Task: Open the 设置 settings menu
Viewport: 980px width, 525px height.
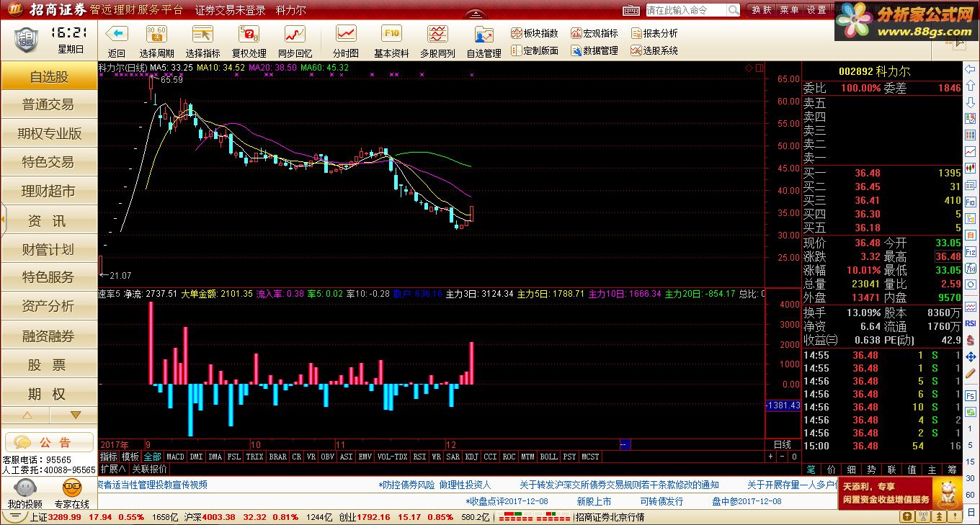Action: click(816, 10)
